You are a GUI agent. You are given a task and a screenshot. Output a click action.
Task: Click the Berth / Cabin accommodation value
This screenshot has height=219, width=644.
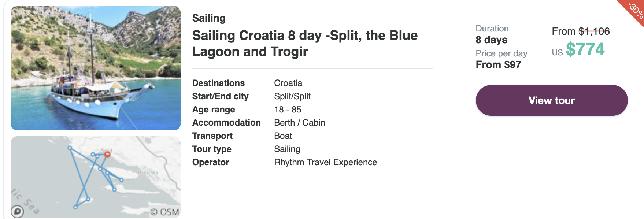click(x=300, y=123)
